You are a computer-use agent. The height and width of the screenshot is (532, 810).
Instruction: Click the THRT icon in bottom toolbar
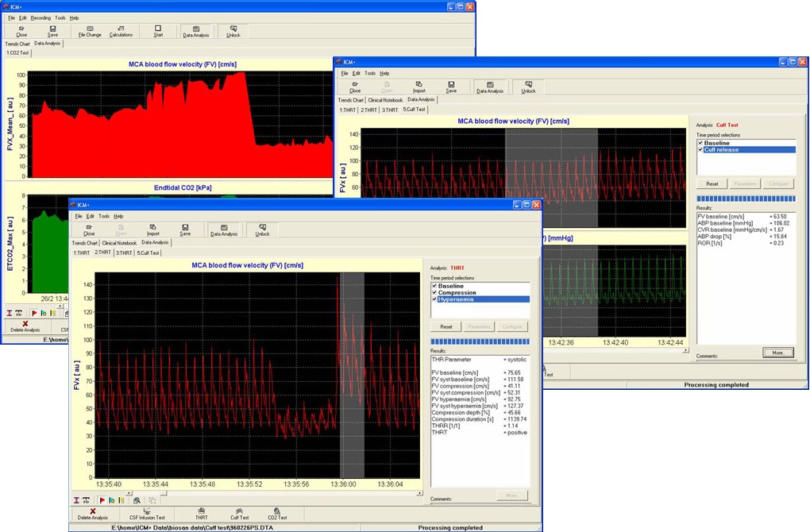pyautogui.click(x=202, y=514)
